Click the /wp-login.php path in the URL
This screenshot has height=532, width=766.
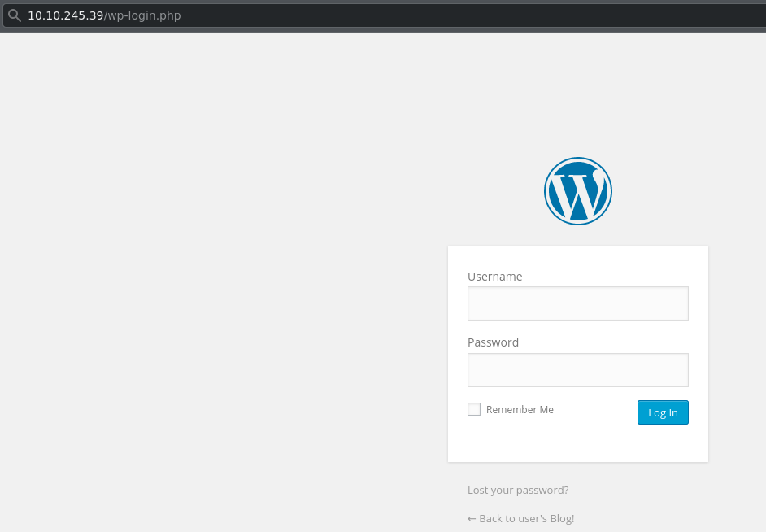click(x=142, y=15)
